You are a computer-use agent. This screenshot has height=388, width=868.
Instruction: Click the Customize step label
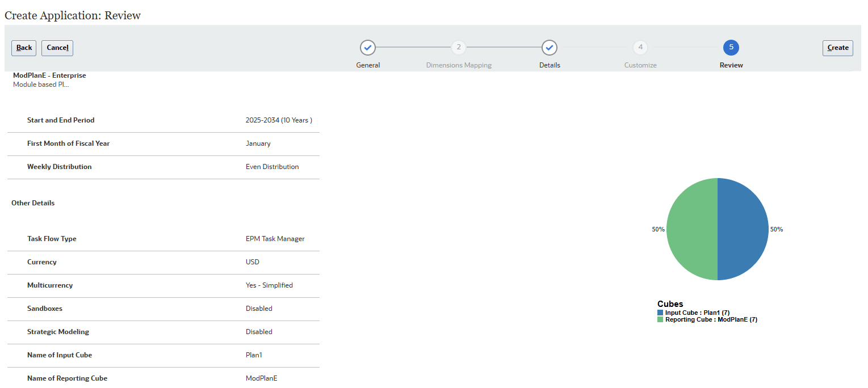pos(640,65)
